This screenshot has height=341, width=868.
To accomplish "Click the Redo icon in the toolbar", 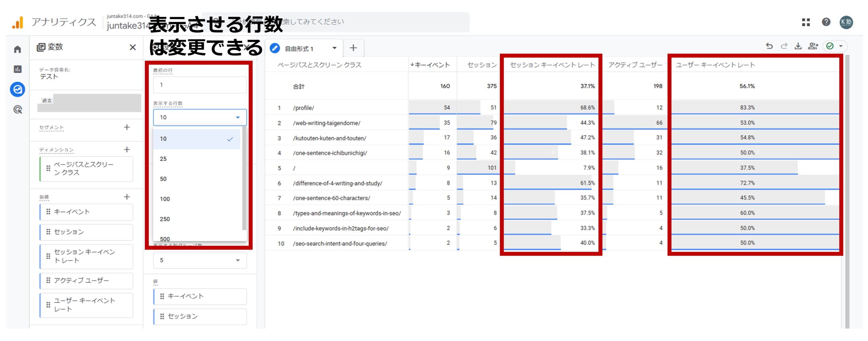I will click(784, 46).
